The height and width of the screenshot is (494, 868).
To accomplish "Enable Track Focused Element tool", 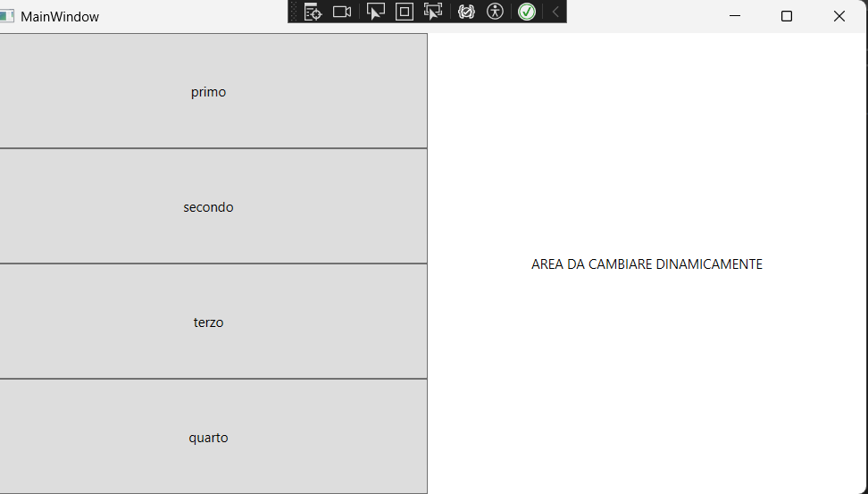I will (x=433, y=12).
